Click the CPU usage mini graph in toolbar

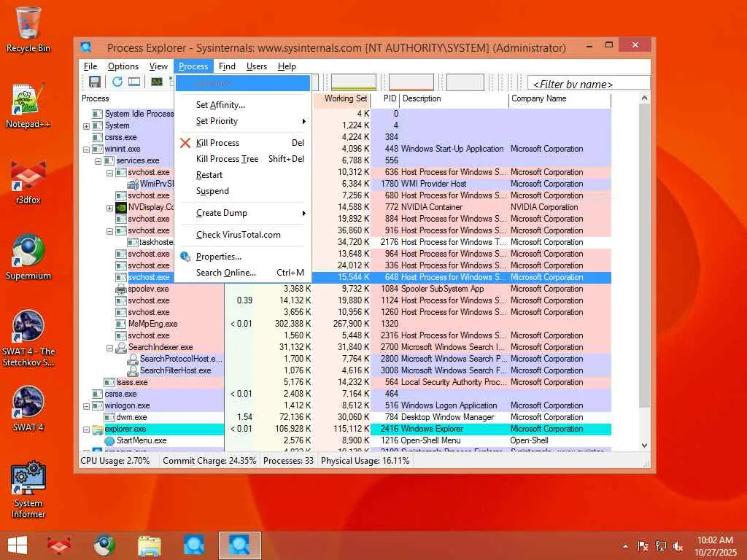click(x=354, y=82)
